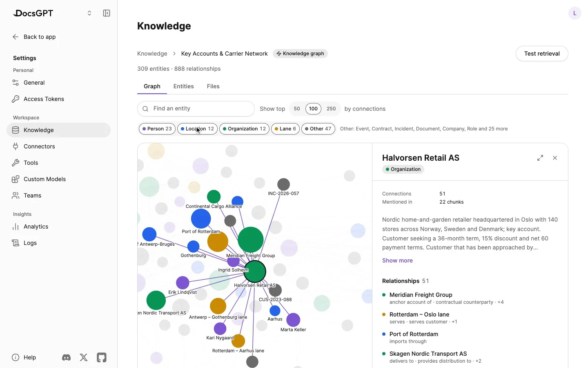Open the DocsGPT workspace switcher chevrons
Screen dimensions: 588x368
coord(89,13)
